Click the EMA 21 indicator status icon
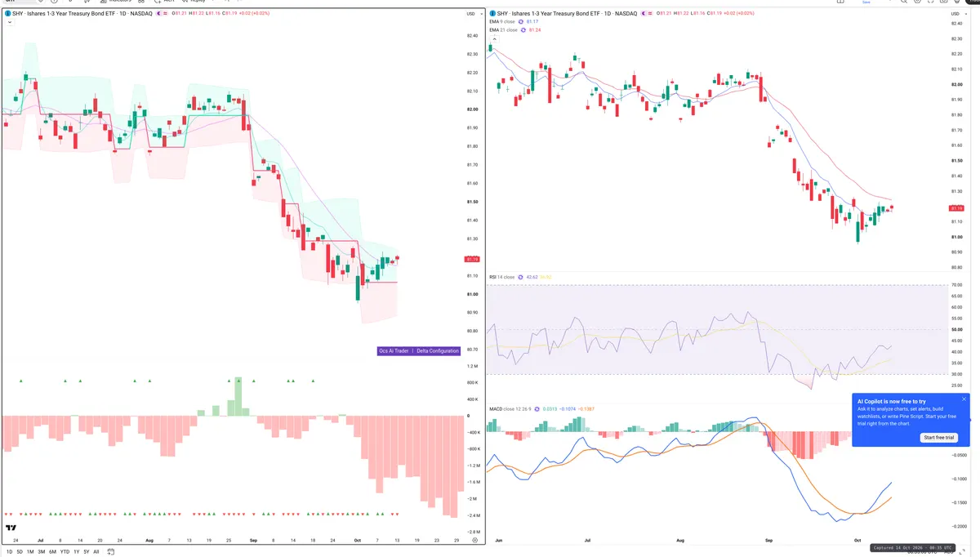 [523, 30]
